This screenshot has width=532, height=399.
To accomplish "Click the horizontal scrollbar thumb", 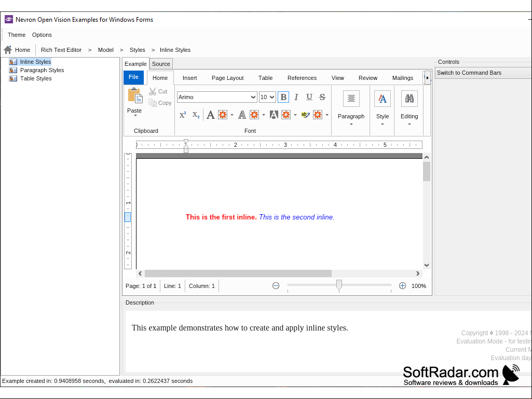I will [x=238, y=273].
